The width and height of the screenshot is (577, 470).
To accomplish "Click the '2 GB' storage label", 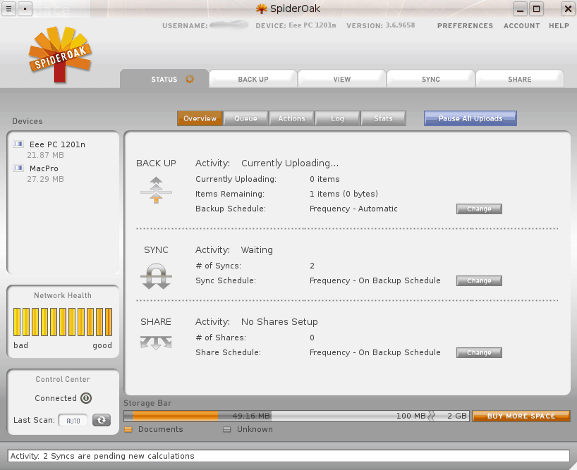I will coord(457,416).
